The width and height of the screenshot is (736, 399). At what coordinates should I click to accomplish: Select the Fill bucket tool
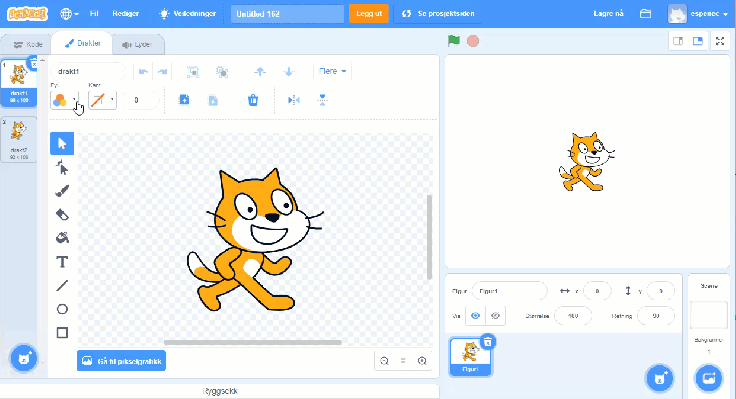tap(62, 238)
